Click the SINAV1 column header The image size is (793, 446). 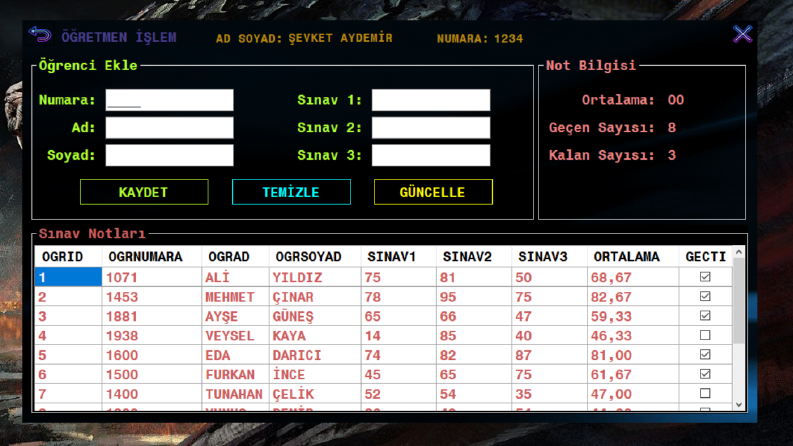click(399, 257)
